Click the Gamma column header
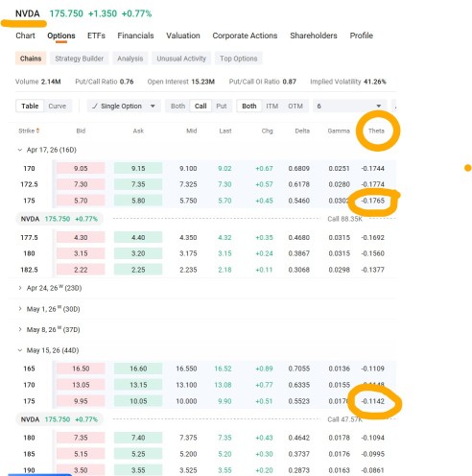Viewport: 472px width, 476px height. tap(339, 131)
